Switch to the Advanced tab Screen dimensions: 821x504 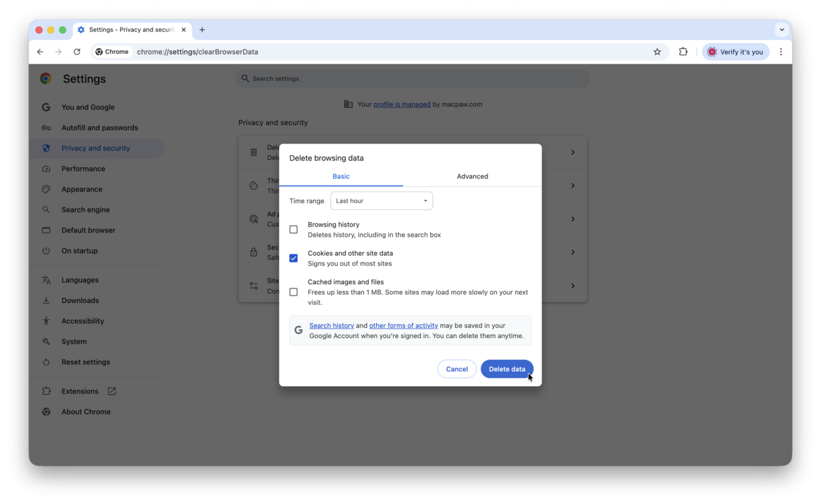tap(472, 176)
